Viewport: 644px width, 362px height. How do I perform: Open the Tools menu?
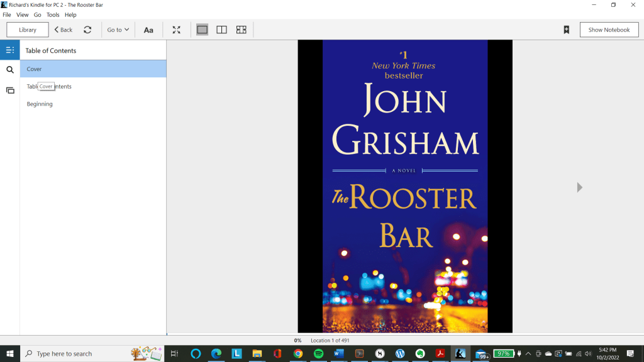[53, 14]
